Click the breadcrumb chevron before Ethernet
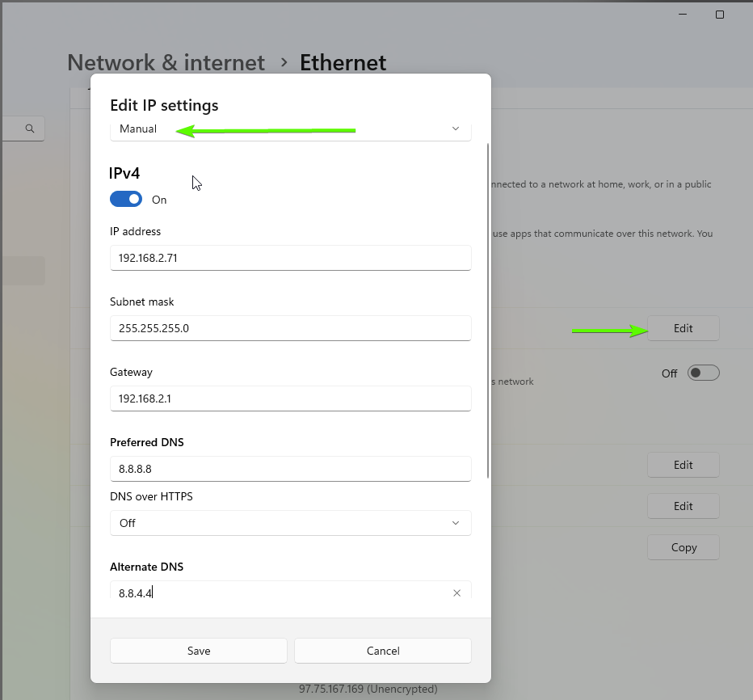753x700 pixels. [284, 62]
